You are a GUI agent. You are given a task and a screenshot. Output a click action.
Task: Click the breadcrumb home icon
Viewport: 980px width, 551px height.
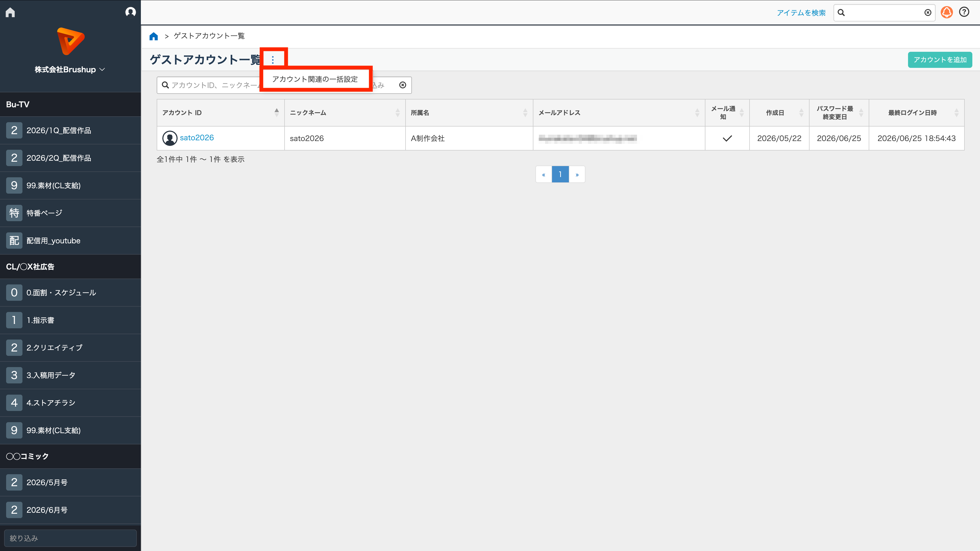(x=154, y=36)
